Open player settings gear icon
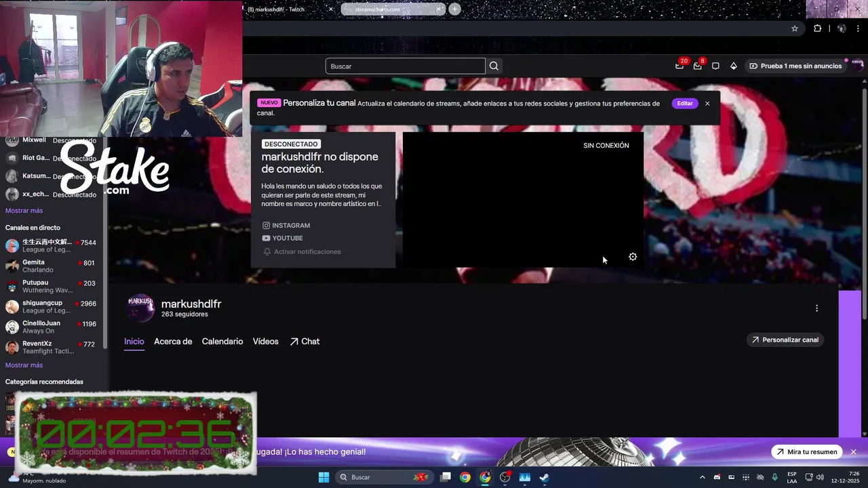 (x=633, y=257)
